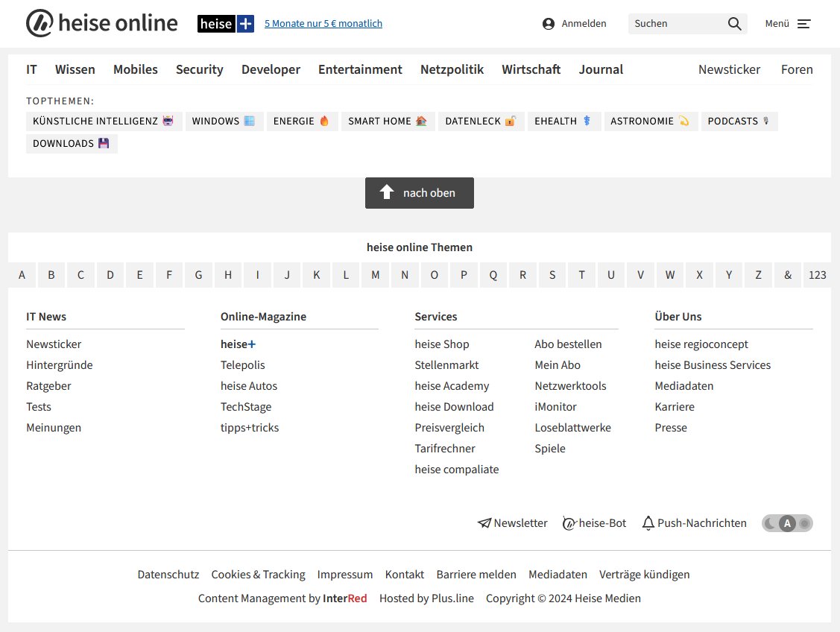Open Telepolis link
The image size is (840, 632).
point(243,364)
